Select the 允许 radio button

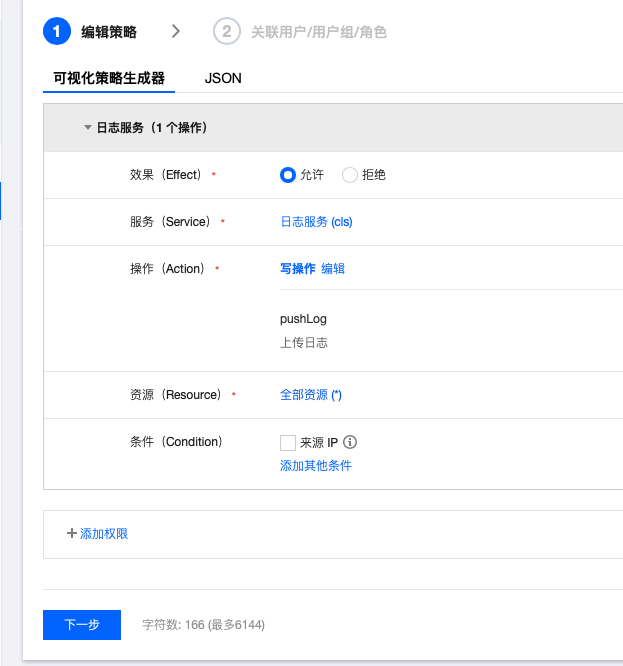pyautogui.click(x=288, y=175)
